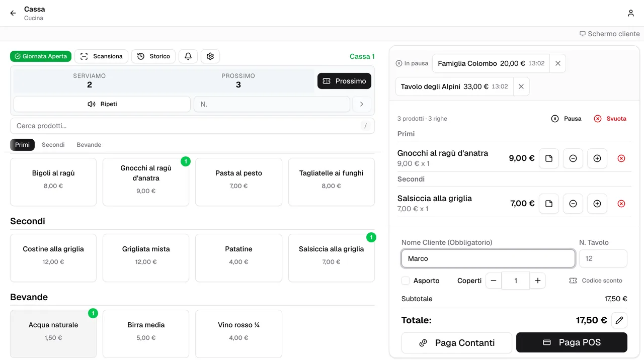Switch to the Secondi tab
This screenshot has width=644, height=362.
coord(53,145)
